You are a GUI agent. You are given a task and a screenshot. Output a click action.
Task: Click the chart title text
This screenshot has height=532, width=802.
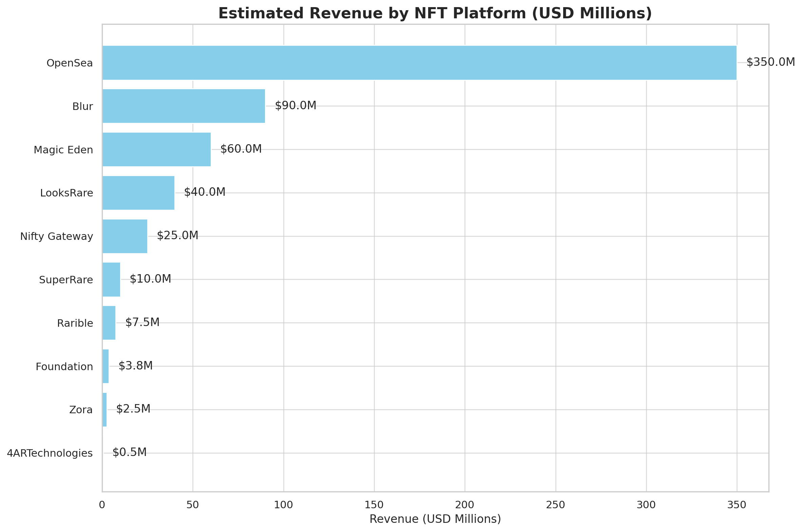point(435,14)
